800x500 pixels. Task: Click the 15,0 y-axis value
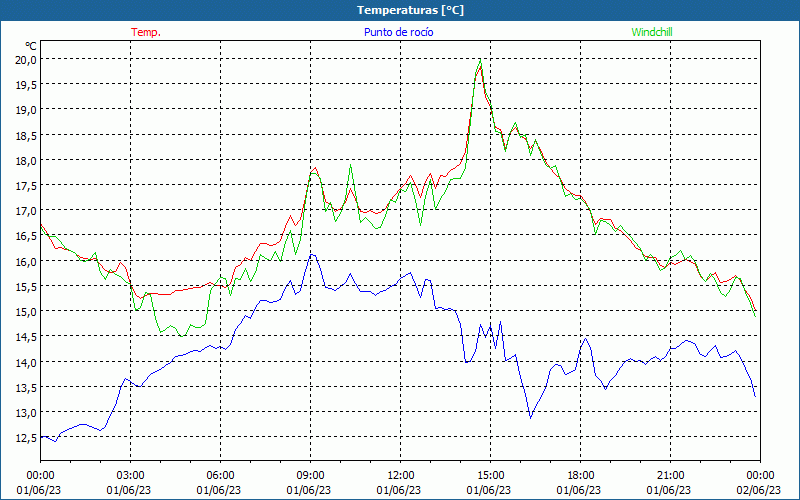[26, 311]
